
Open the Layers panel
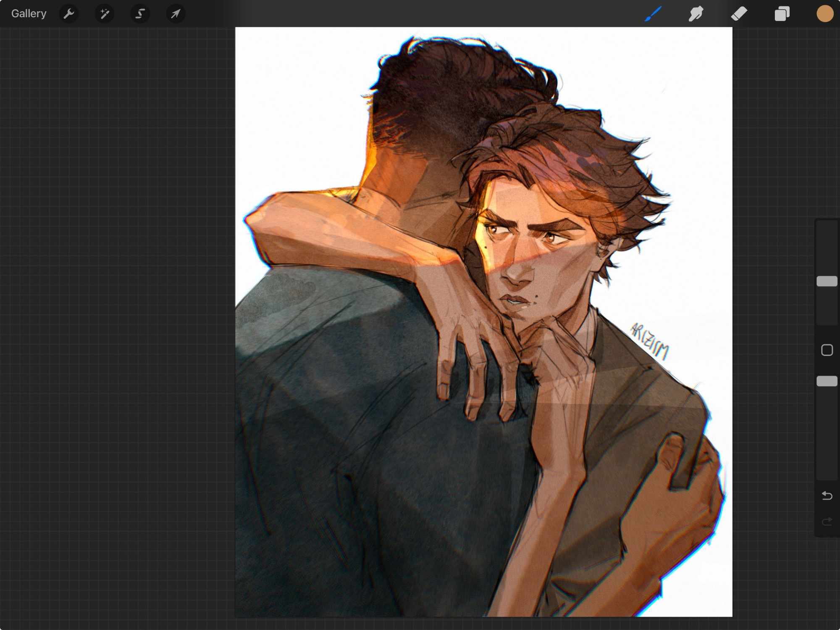tap(782, 14)
